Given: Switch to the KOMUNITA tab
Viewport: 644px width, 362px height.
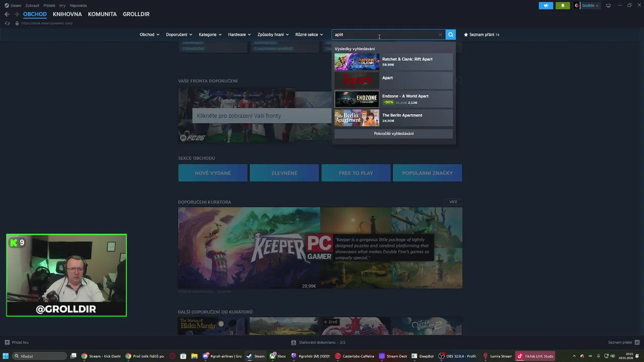Looking at the screenshot, I should 102,14.
